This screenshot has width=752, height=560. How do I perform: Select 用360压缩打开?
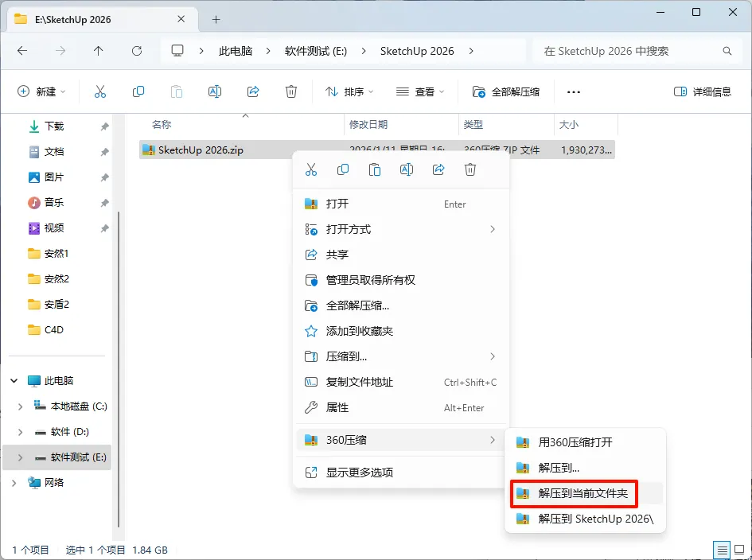click(585, 442)
